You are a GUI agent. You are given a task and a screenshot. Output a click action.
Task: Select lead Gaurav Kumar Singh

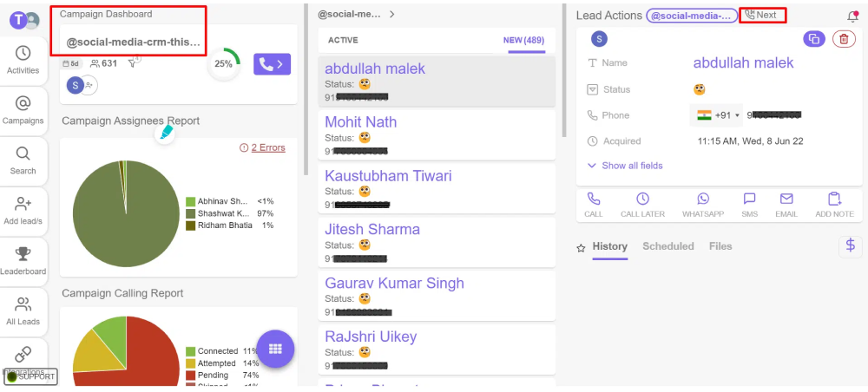[x=437, y=297]
